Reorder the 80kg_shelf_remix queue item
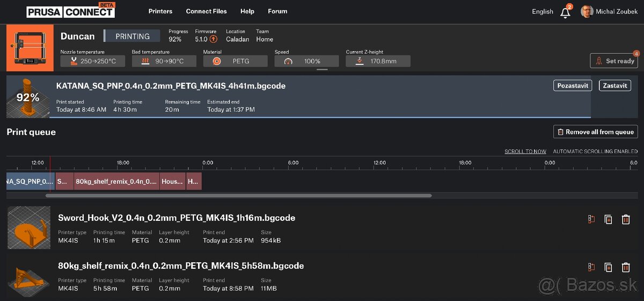The width and height of the screenshot is (644, 301). pos(591,267)
